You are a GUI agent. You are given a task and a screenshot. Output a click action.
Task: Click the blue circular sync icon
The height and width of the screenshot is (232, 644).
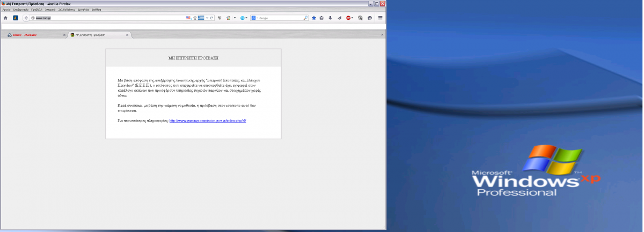pyautogui.click(x=242, y=18)
